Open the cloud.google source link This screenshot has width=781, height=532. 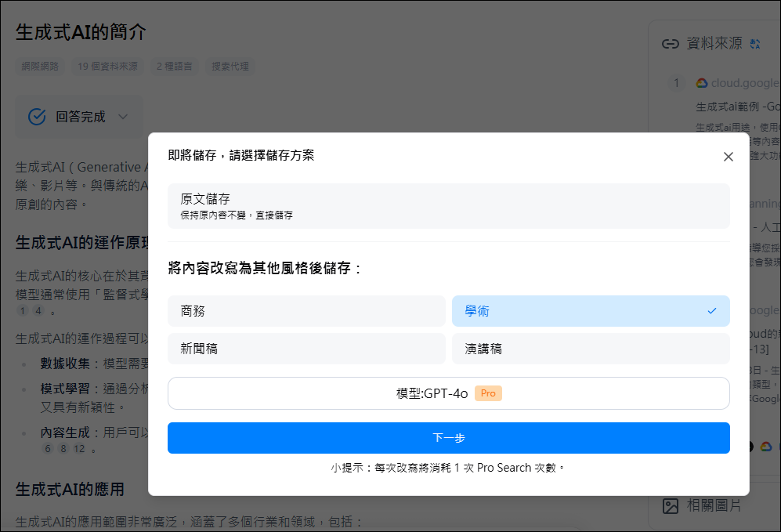(x=745, y=83)
